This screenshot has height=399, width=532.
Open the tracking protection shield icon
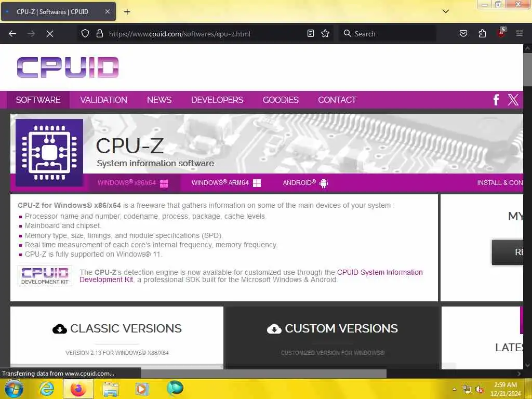85,34
